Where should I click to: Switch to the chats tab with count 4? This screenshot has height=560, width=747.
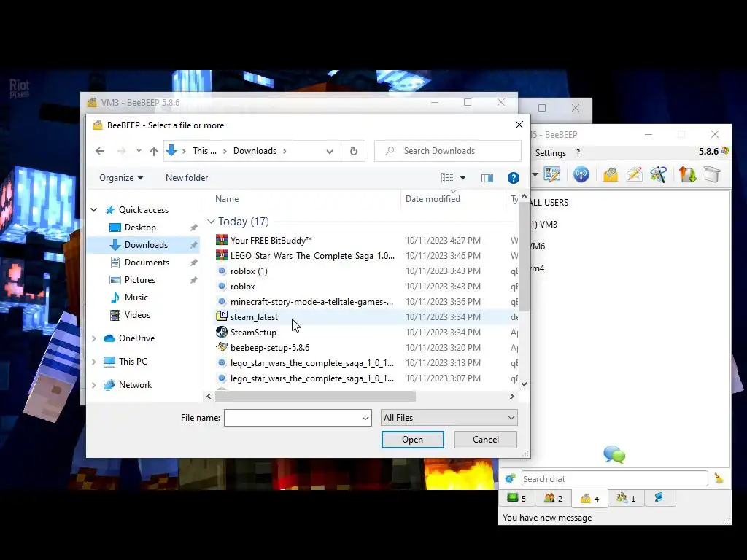point(589,498)
